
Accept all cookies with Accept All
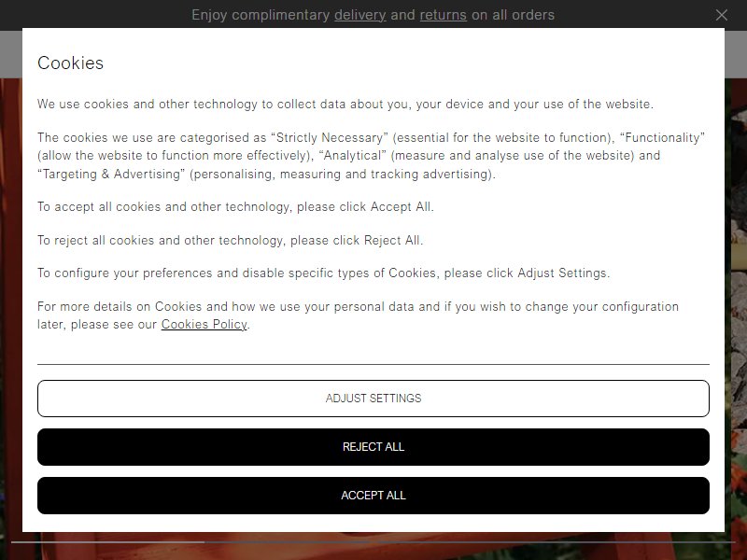coord(373,496)
